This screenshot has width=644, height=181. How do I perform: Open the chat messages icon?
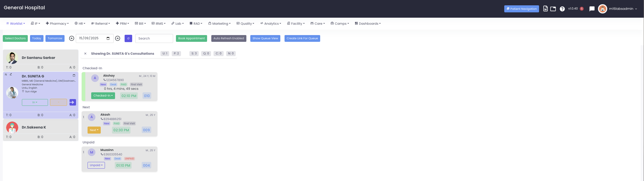pyautogui.click(x=592, y=9)
